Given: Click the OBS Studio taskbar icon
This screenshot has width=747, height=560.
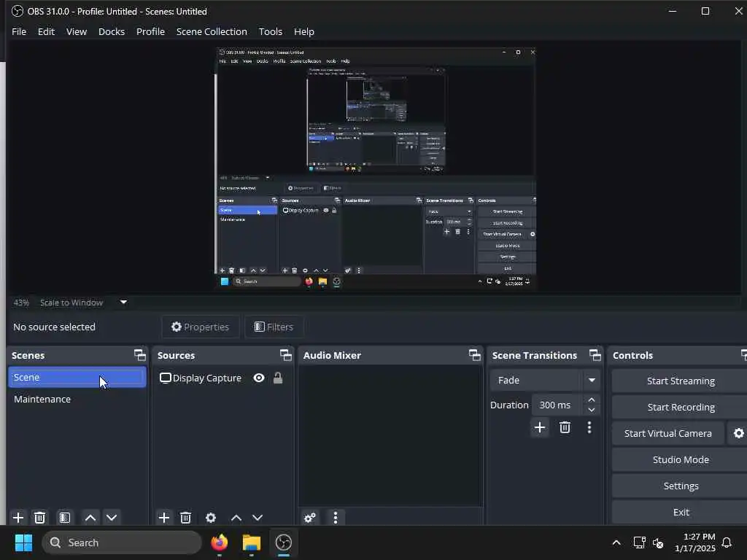Looking at the screenshot, I should coord(284,542).
